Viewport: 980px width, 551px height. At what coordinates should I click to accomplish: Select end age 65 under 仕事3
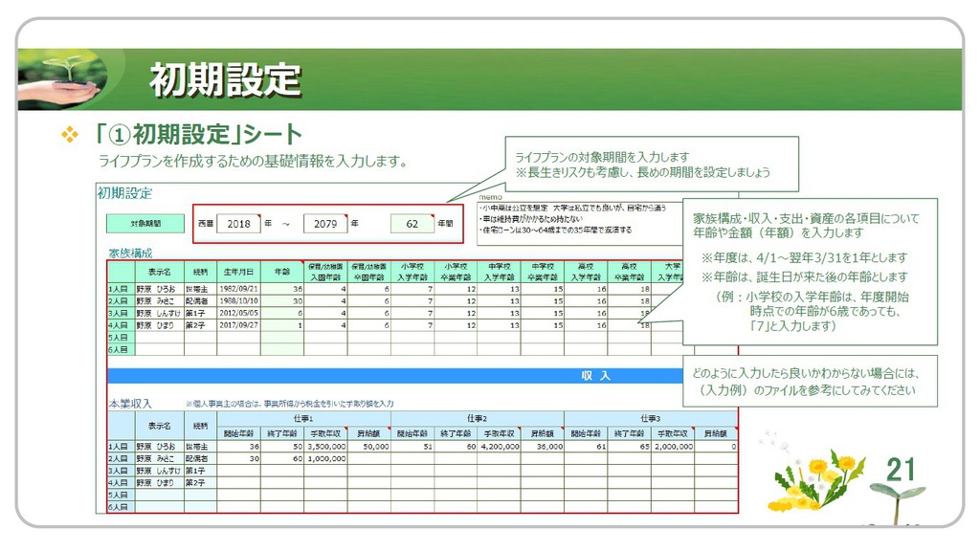point(630,447)
